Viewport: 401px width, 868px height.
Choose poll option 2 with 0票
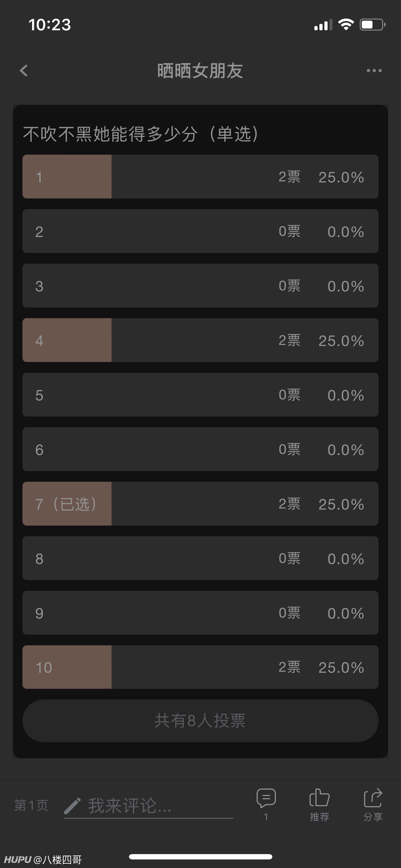click(200, 231)
